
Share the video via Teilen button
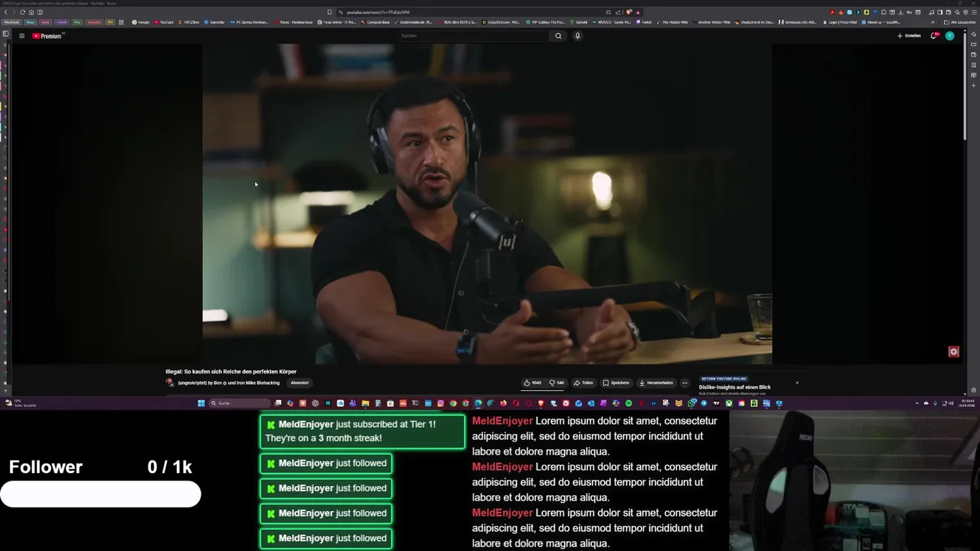tap(583, 383)
